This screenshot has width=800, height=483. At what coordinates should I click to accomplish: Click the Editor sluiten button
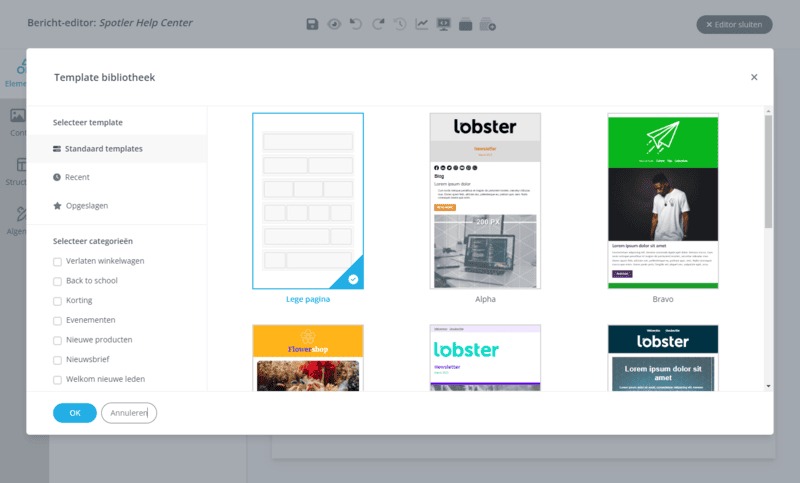(734, 24)
